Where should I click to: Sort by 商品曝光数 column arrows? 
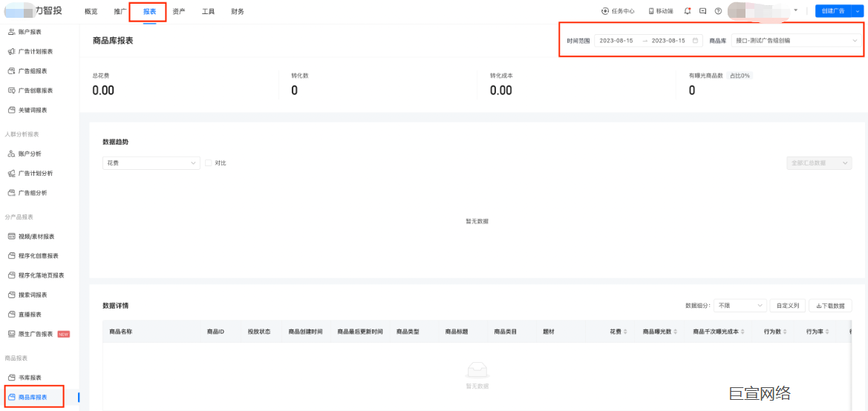pos(676,332)
